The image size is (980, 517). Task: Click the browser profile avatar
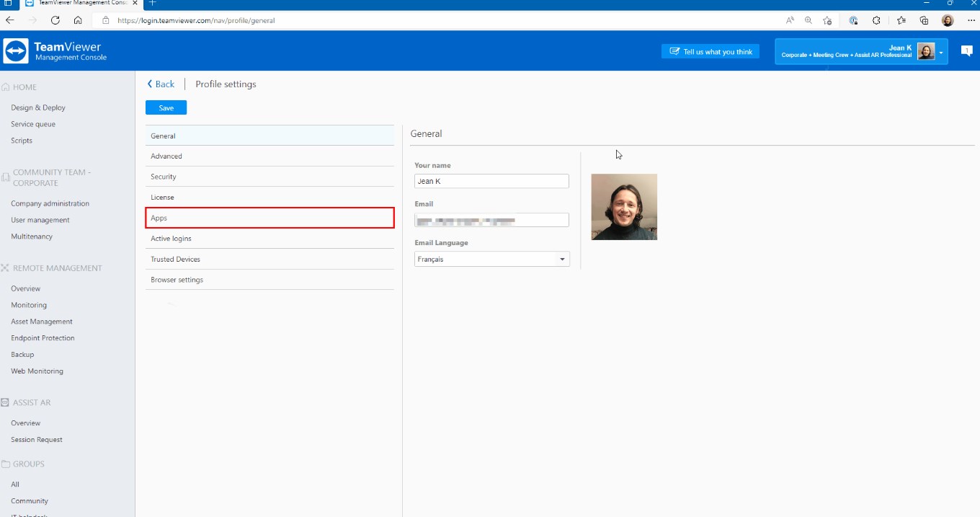coord(948,20)
